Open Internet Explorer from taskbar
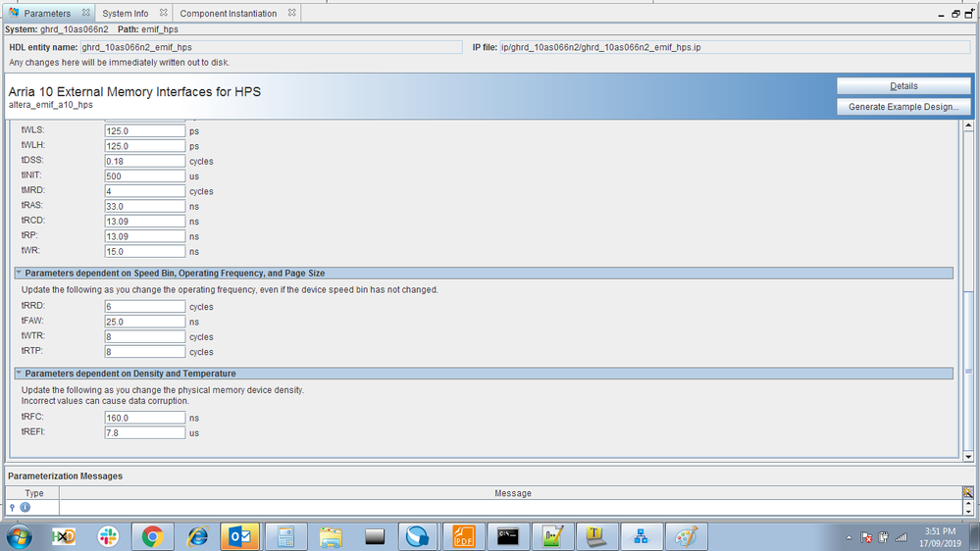The image size is (980, 551). tap(197, 536)
